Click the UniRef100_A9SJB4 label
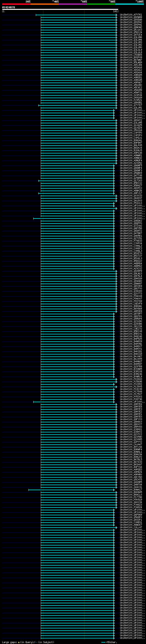This screenshot has width=146, height=644. tap(131, 65)
